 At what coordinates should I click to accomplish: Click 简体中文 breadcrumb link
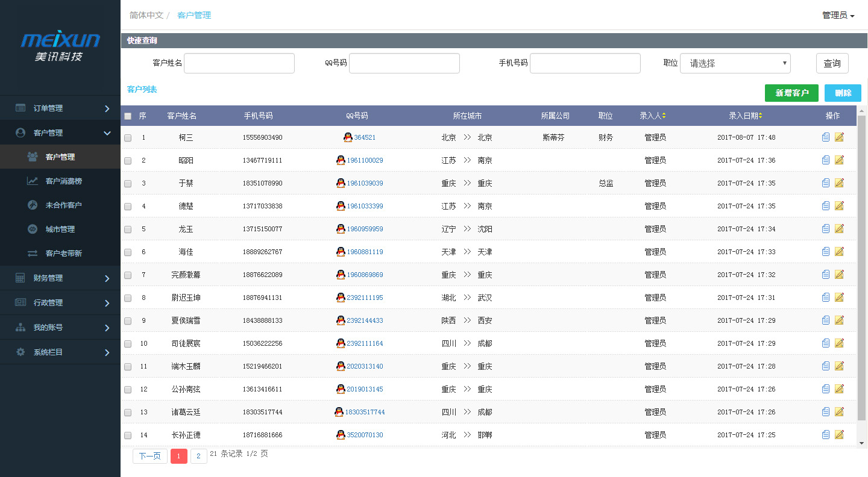click(x=146, y=15)
